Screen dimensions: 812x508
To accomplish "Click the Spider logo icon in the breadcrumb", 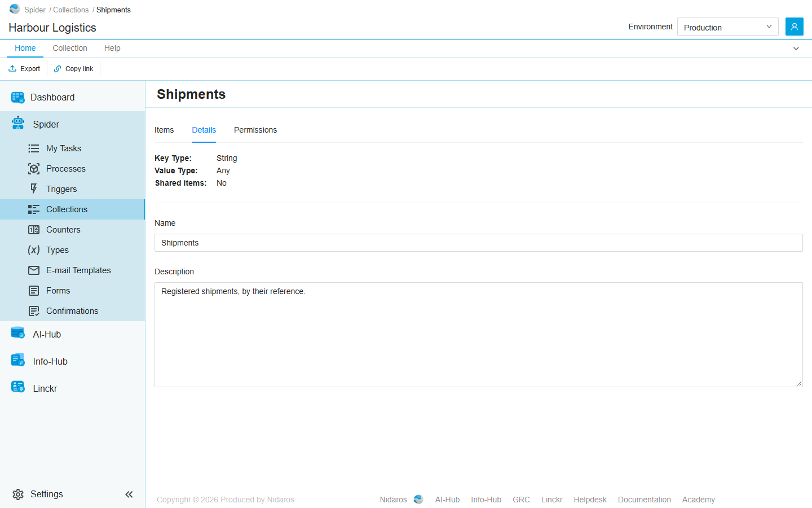I will click(x=15, y=9).
